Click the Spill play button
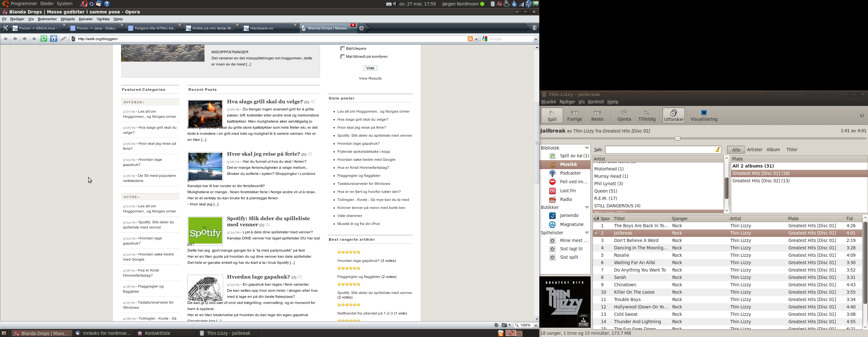Screen dimensions: 868x337 point(551,116)
